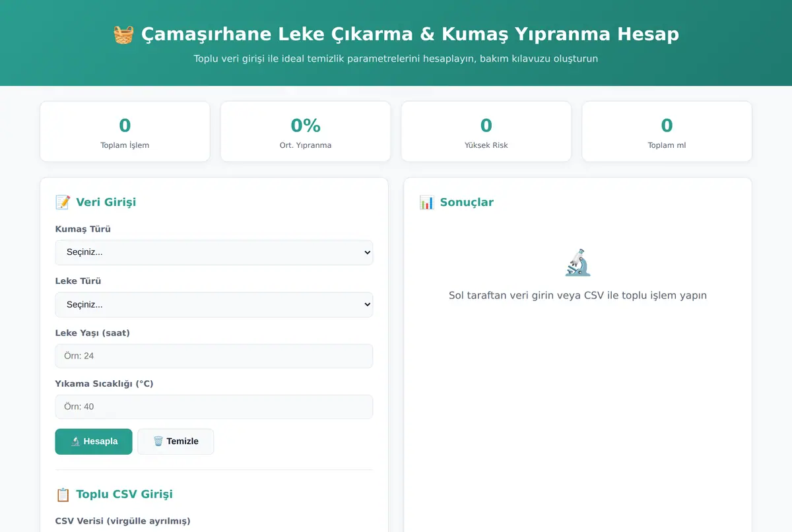Viewport: 792px width, 532px height.
Task: Click the 'Toplu CSV Girişi' heading text
Action: [x=124, y=494]
